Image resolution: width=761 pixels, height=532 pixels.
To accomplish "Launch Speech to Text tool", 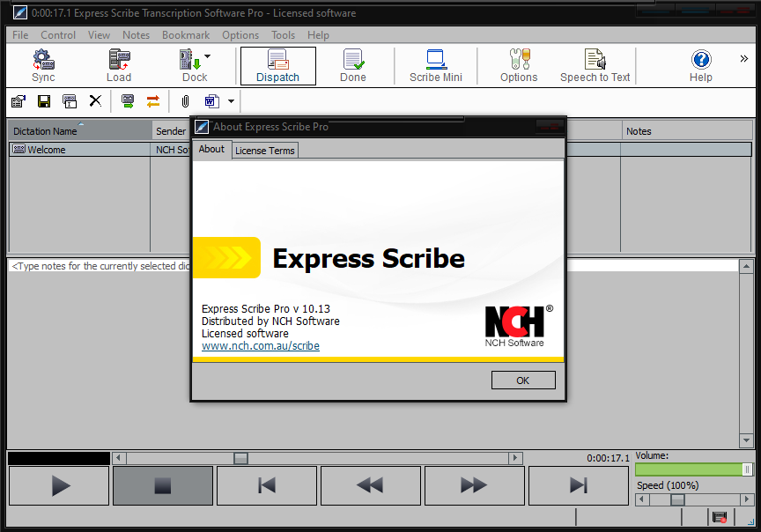I will tap(595, 65).
